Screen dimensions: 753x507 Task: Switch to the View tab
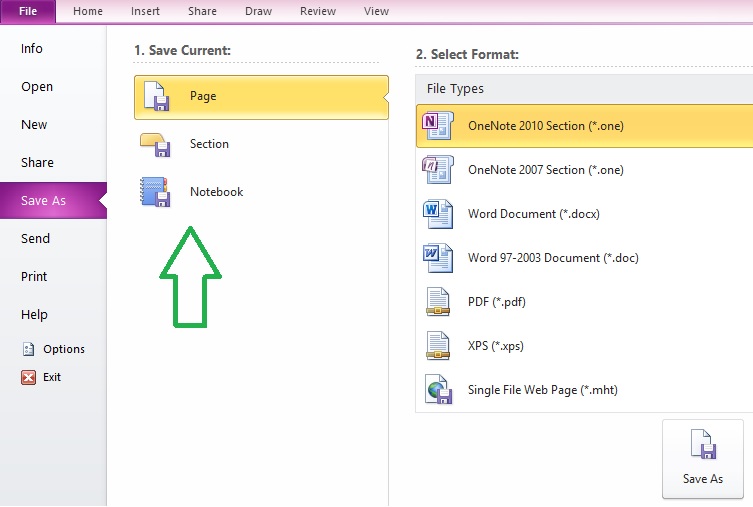(376, 11)
